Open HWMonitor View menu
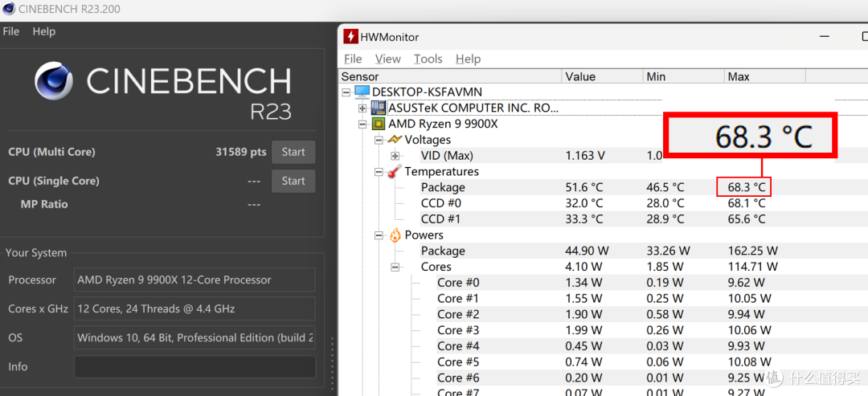The width and height of the screenshot is (868, 396). click(x=388, y=59)
